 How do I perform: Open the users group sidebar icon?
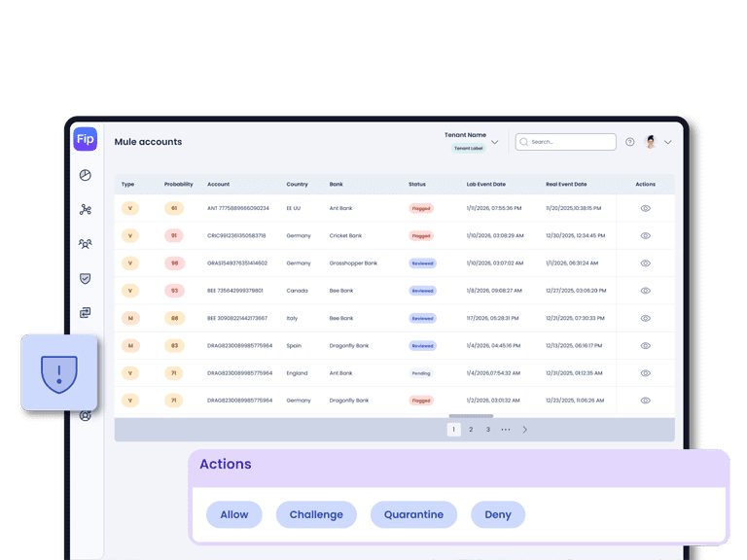click(x=86, y=244)
